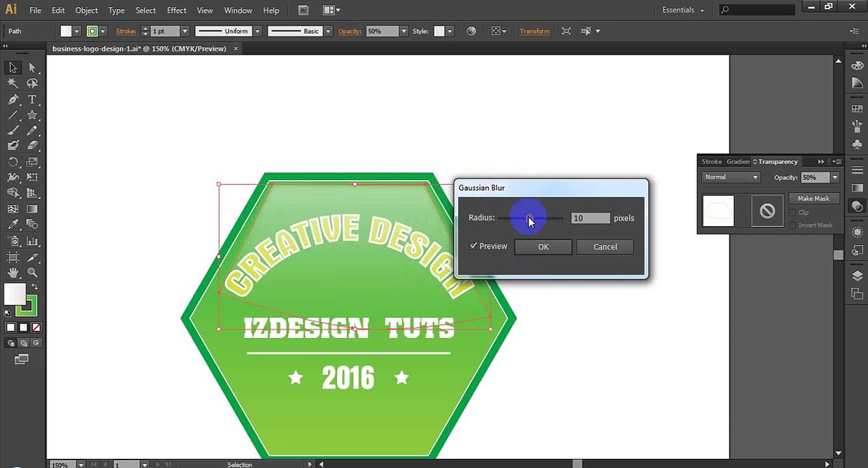Switch to the Stroke panel tab
This screenshot has width=868, height=468.
click(x=711, y=162)
